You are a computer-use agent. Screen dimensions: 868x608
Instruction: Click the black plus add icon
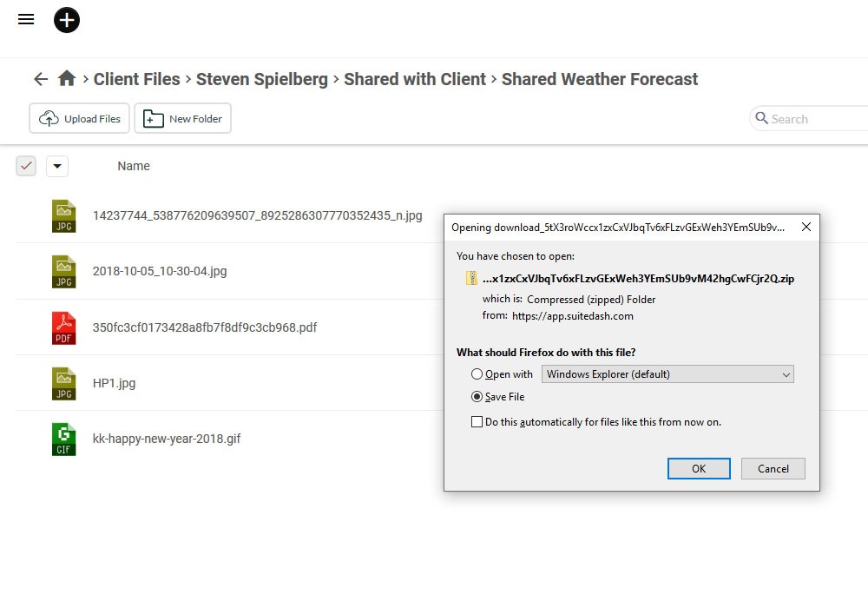(67, 19)
